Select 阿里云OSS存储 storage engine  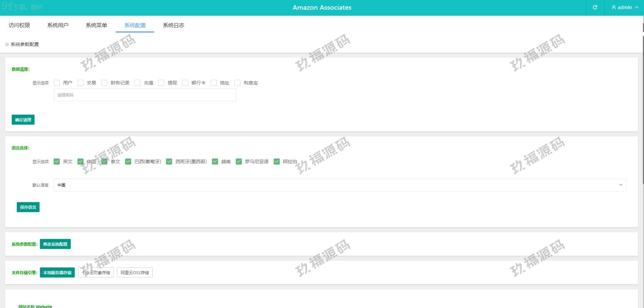pyautogui.click(x=135, y=273)
